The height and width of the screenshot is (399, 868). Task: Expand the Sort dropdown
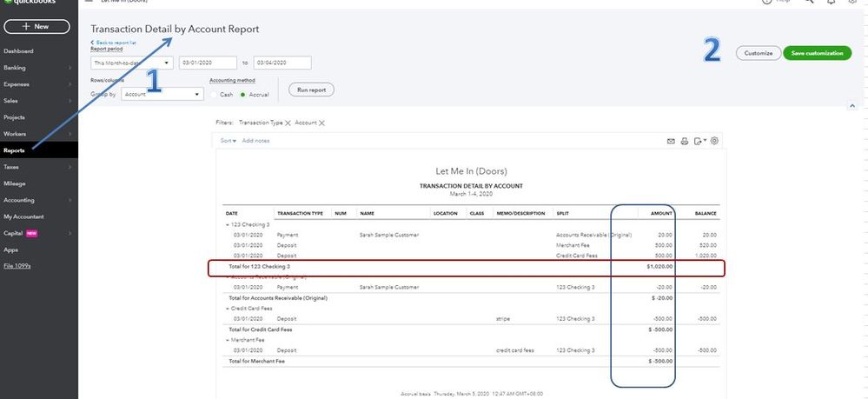coord(229,140)
